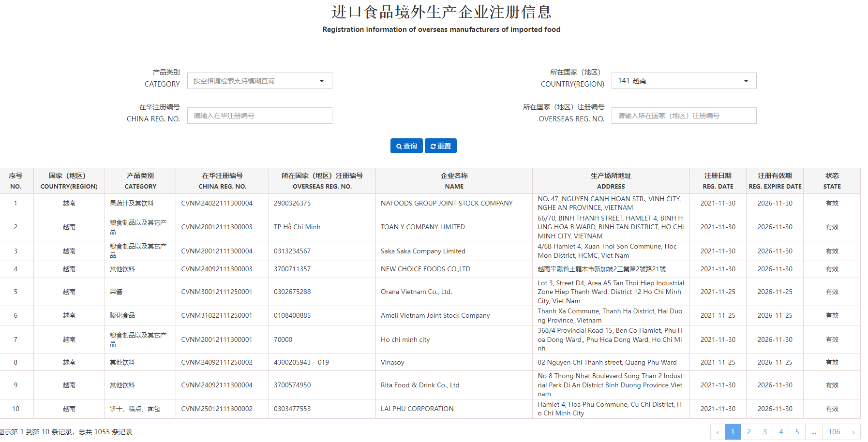This screenshot has height=442, width=868.
Task: Click the previous page arrow icon
Action: 718,432
